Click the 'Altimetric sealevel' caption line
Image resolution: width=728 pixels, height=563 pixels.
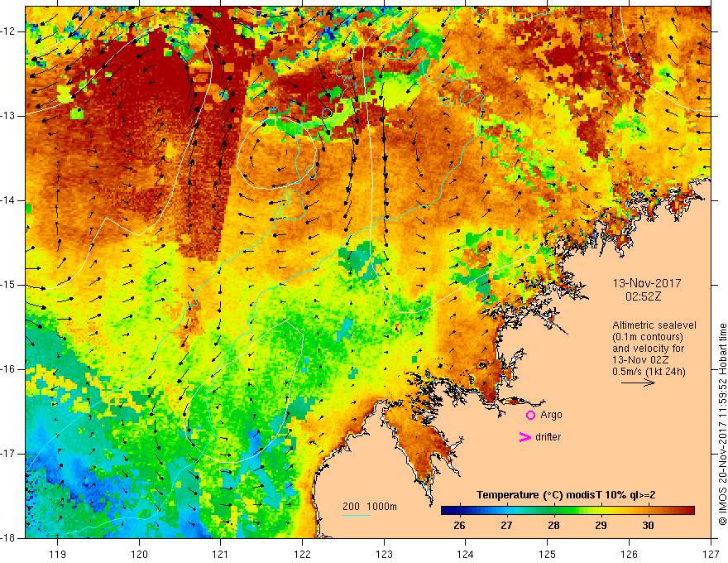pos(654,325)
